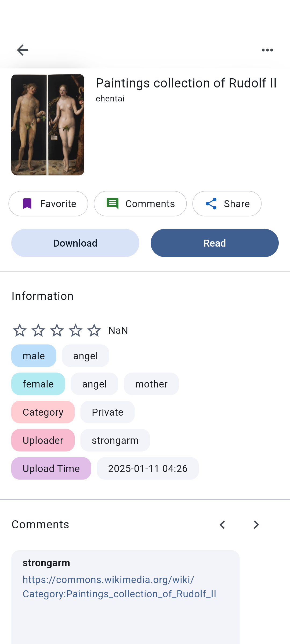Tap the blue Share icon

coord(211,204)
